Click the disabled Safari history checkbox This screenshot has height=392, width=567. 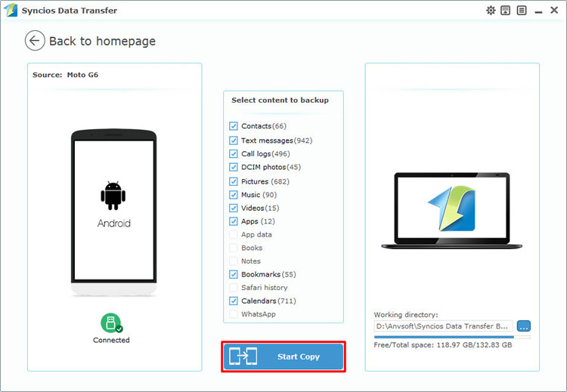pyautogui.click(x=234, y=288)
